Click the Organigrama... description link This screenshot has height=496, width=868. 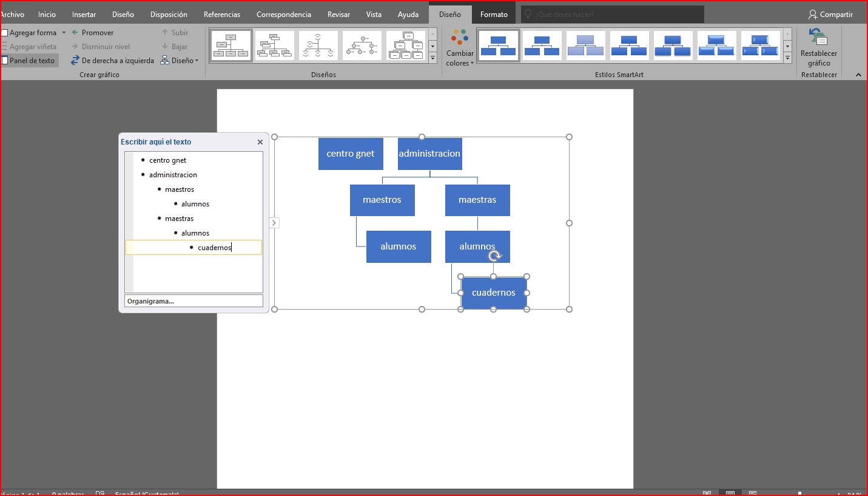coord(151,301)
